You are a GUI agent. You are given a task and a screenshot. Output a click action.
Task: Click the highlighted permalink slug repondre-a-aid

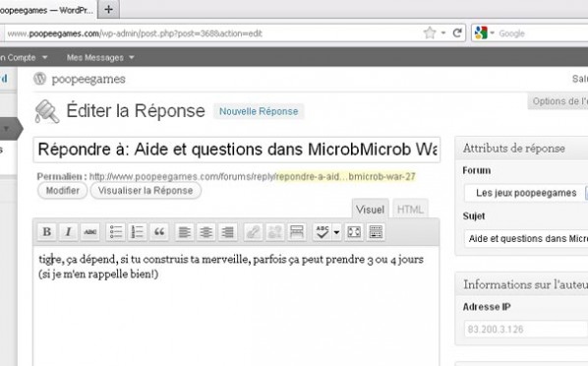345,176
